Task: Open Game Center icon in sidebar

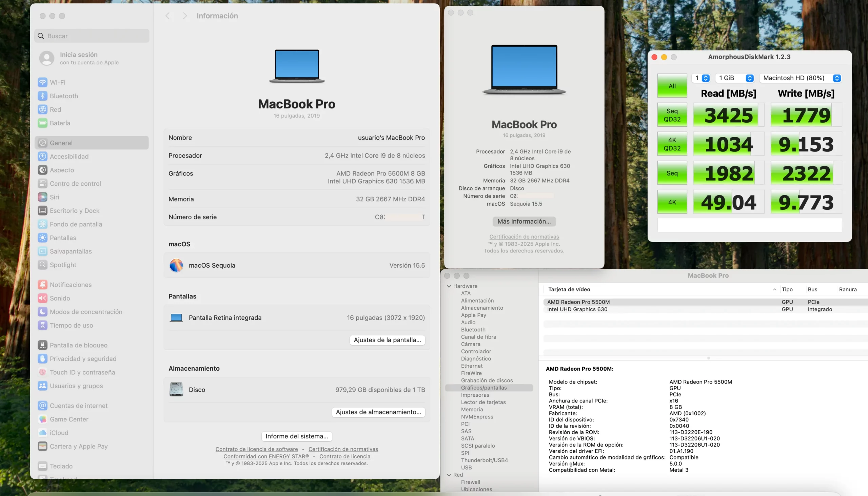Action: 42,419
